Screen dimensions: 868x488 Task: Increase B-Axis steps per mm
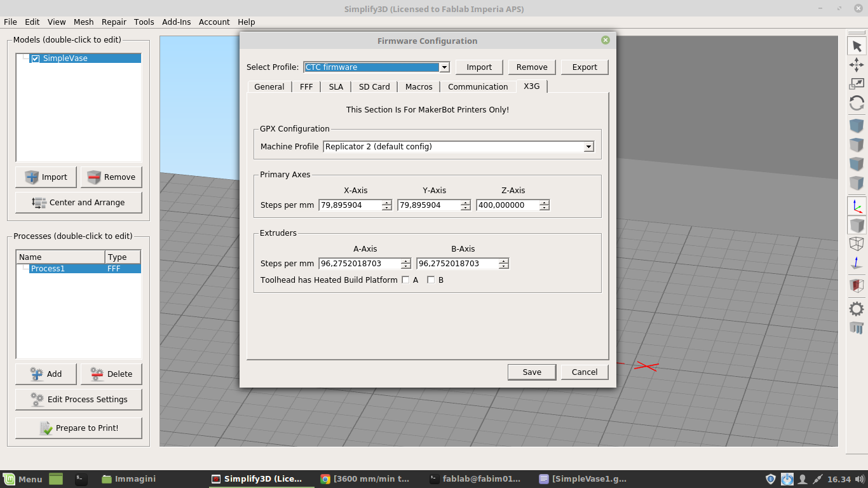[504, 261]
